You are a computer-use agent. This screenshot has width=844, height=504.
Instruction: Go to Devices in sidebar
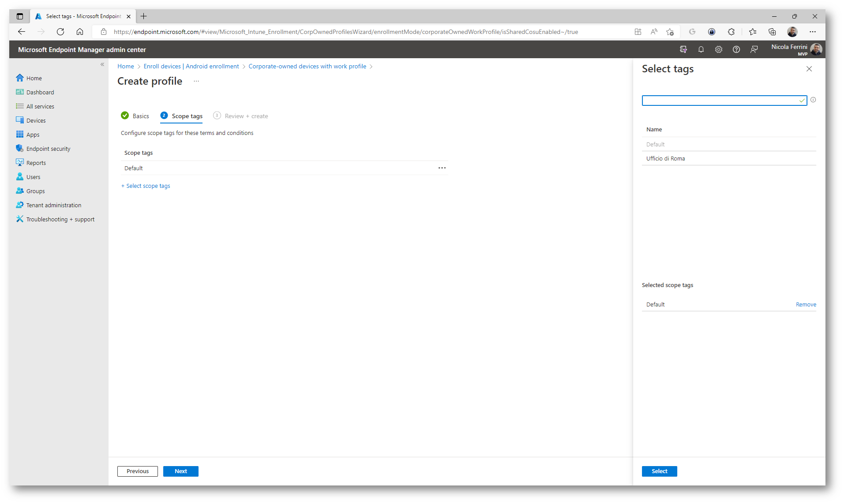[x=31, y=120]
